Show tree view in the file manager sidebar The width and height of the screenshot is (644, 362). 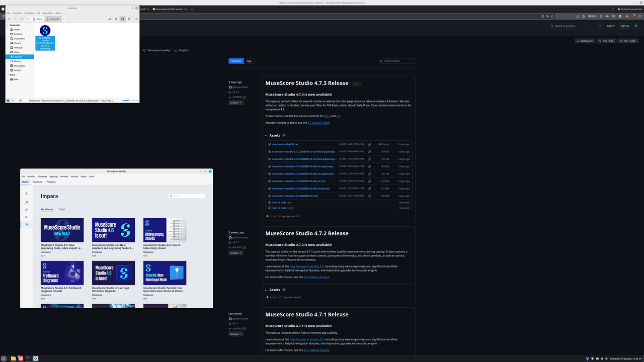(x=13, y=101)
